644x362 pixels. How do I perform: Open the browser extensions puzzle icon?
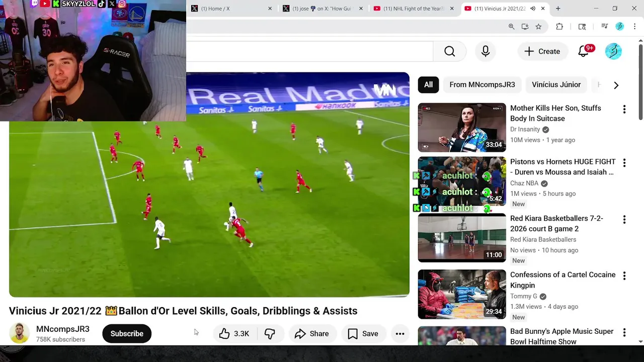[x=559, y=27]
